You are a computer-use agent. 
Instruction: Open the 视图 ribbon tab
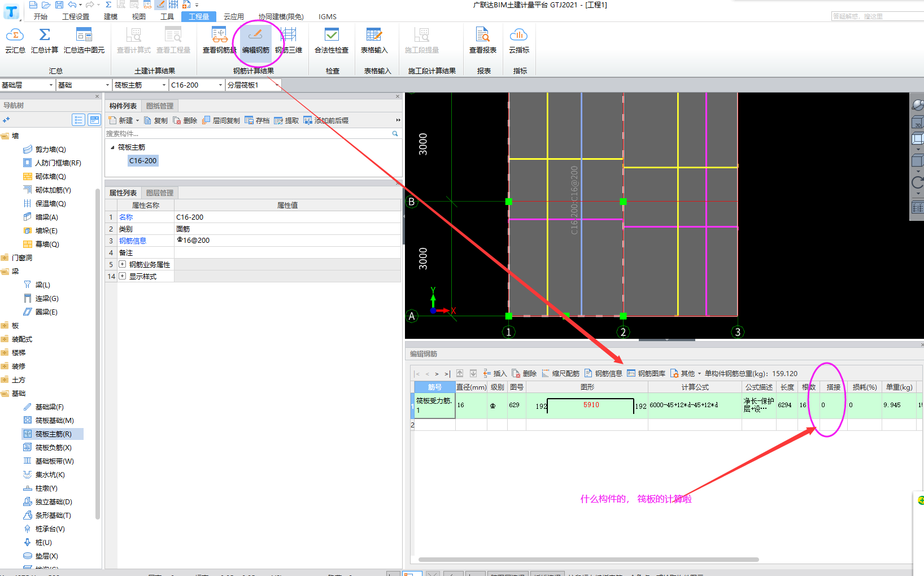click(139, 16)
